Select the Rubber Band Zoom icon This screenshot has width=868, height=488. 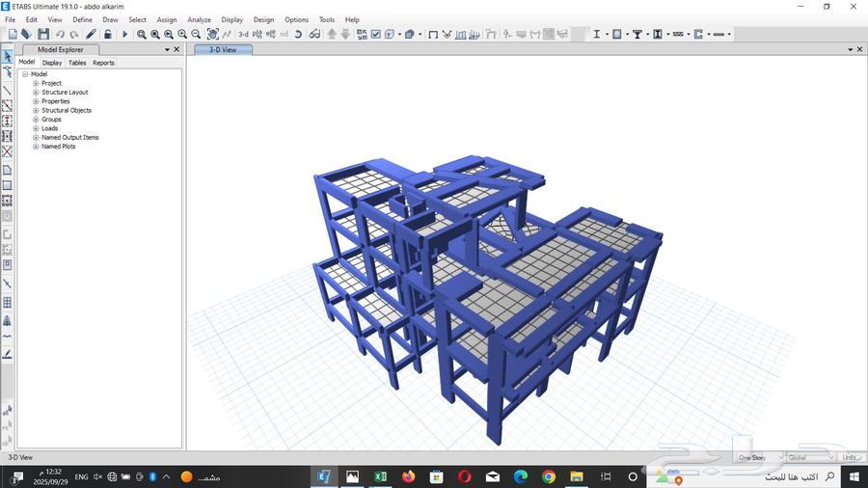point(142,34)
